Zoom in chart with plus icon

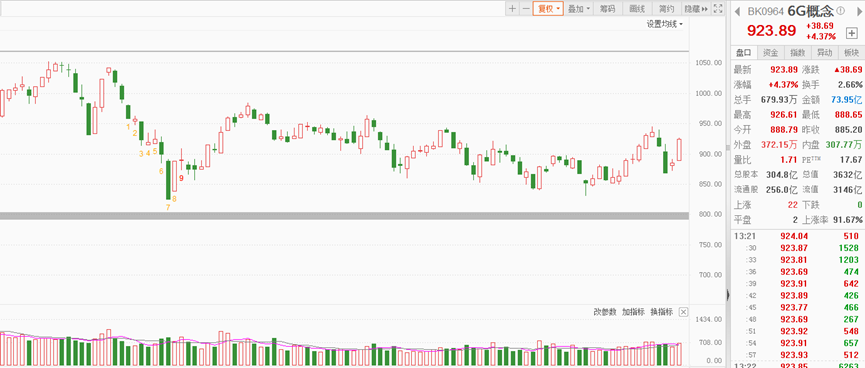(512, 8)
